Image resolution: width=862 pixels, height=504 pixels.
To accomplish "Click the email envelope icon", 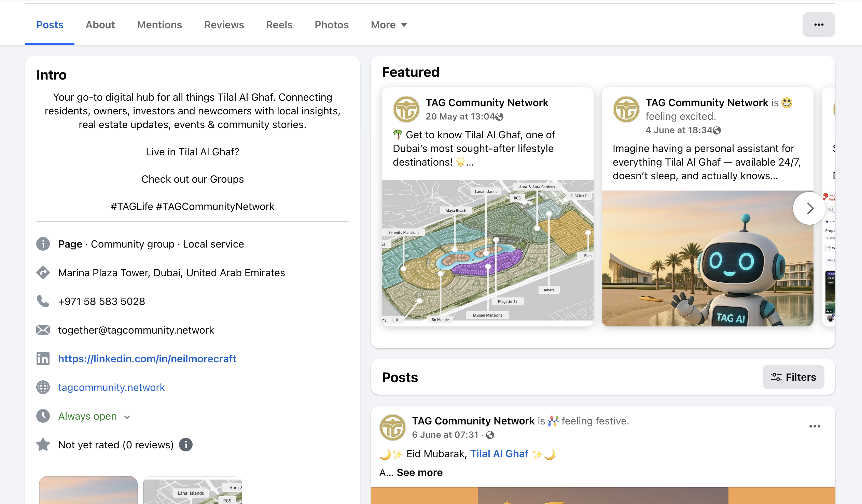I will click(x=43, y=330).
